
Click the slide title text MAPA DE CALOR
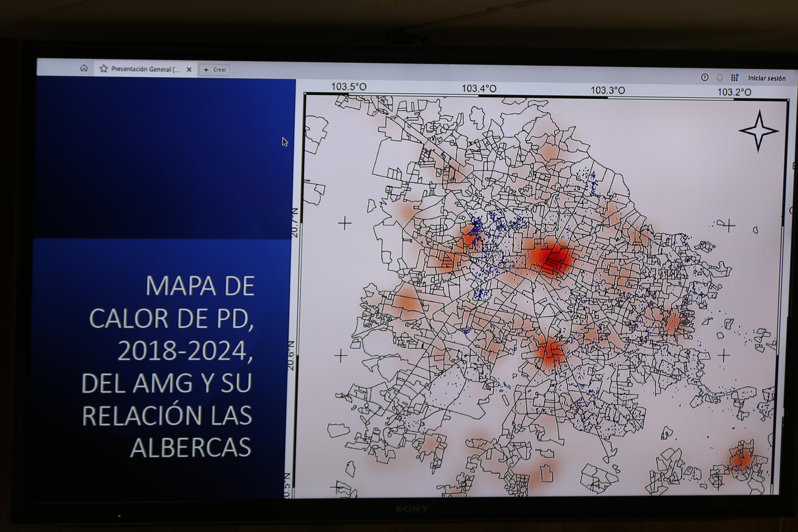(x=172, y=302)
